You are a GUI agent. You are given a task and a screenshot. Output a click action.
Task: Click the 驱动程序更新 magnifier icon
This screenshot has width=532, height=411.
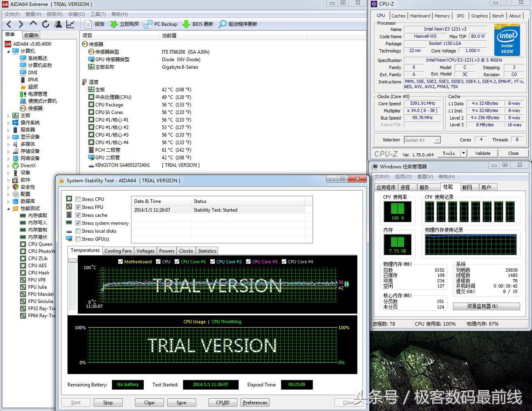pyautogui.click(x=222, y=24)
